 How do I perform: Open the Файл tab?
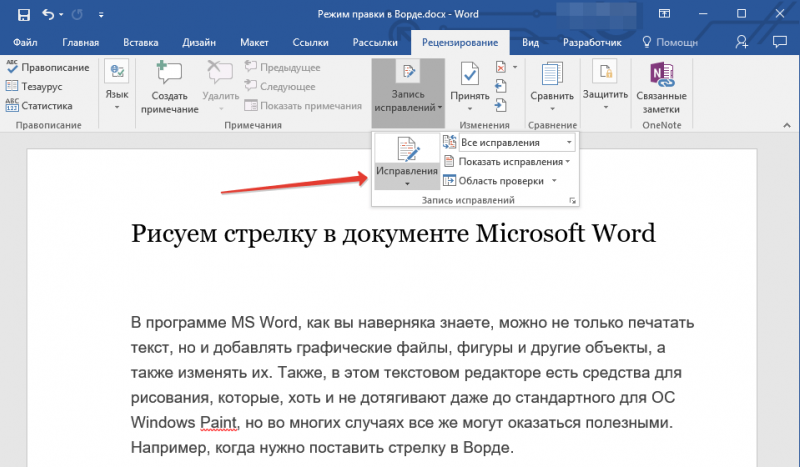pos(25,42)
